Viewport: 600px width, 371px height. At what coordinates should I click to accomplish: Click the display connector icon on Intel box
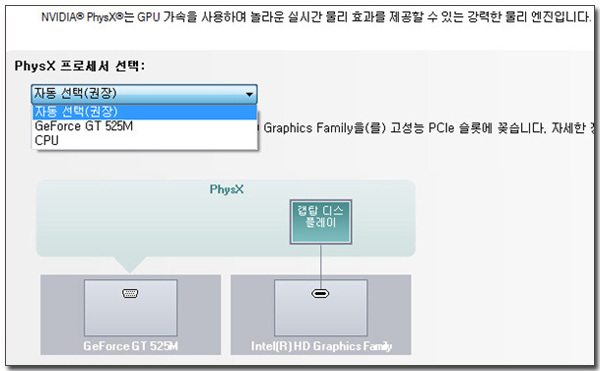320,293
